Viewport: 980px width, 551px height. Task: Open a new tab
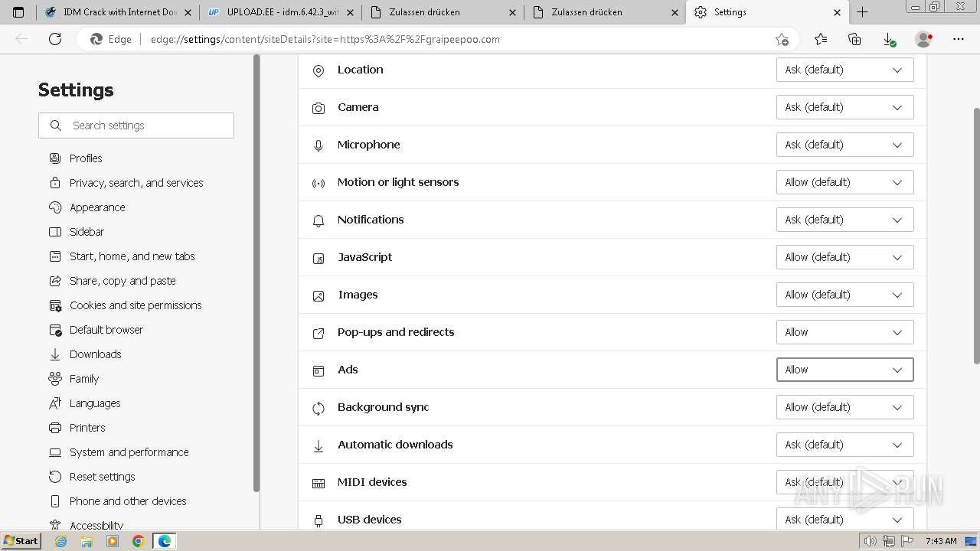tap(862, 12)
